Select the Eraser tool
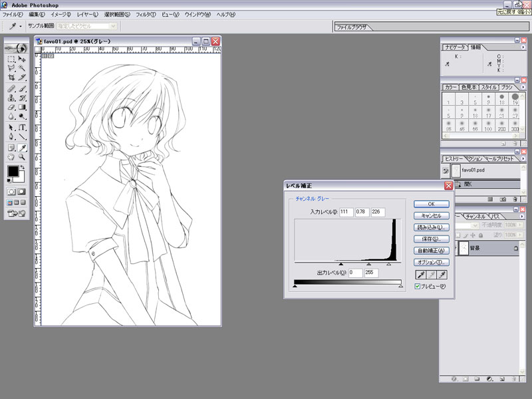The height and width of the screenshot is (399, 532). [x=11, y=107]
